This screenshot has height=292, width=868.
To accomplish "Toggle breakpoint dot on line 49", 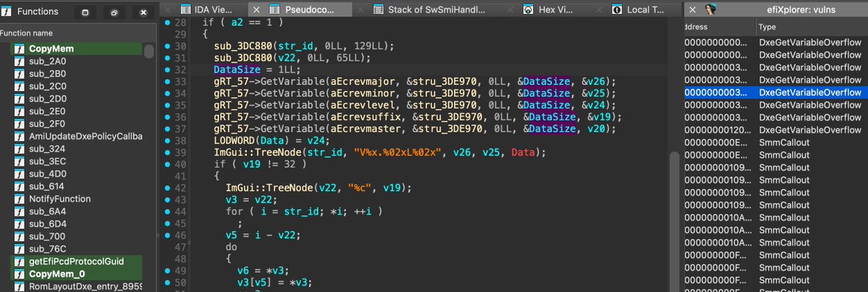I will (167, 270).
